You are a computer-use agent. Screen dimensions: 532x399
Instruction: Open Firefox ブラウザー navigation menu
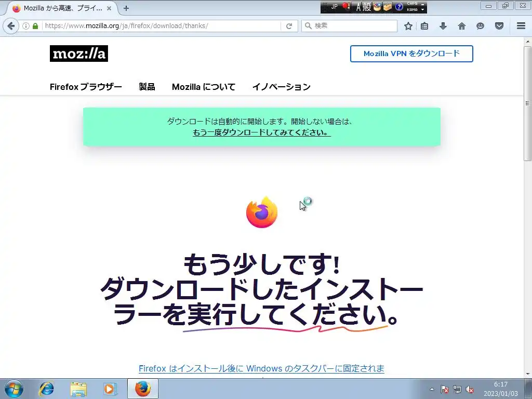click(86, 87)
